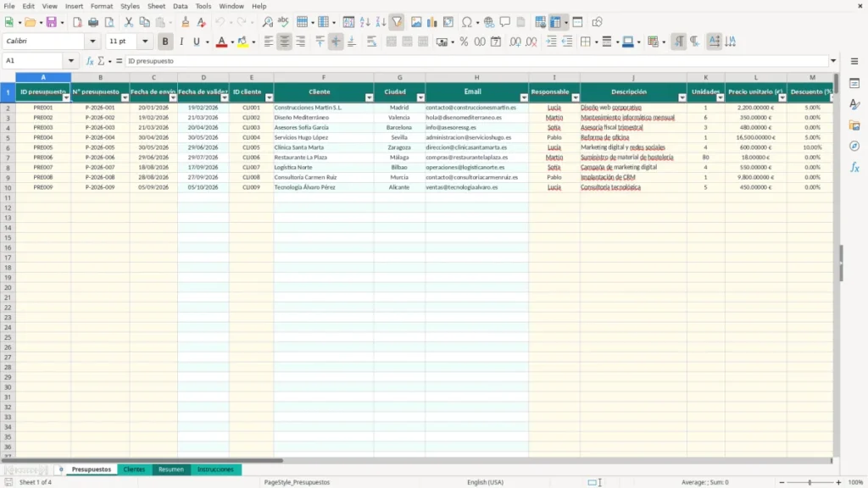868x488 pixels.
Task: Insert hyperlink globe icon
Action: [489, 22]
